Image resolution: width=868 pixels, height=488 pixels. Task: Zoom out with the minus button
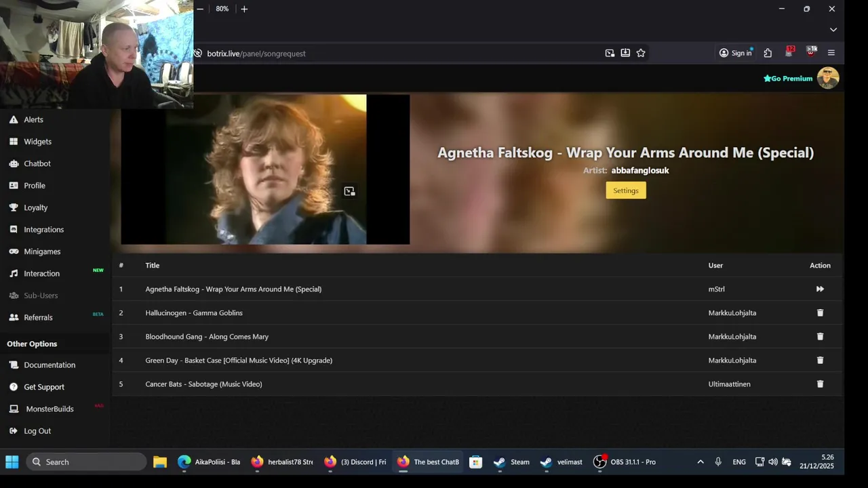(200, 9)
